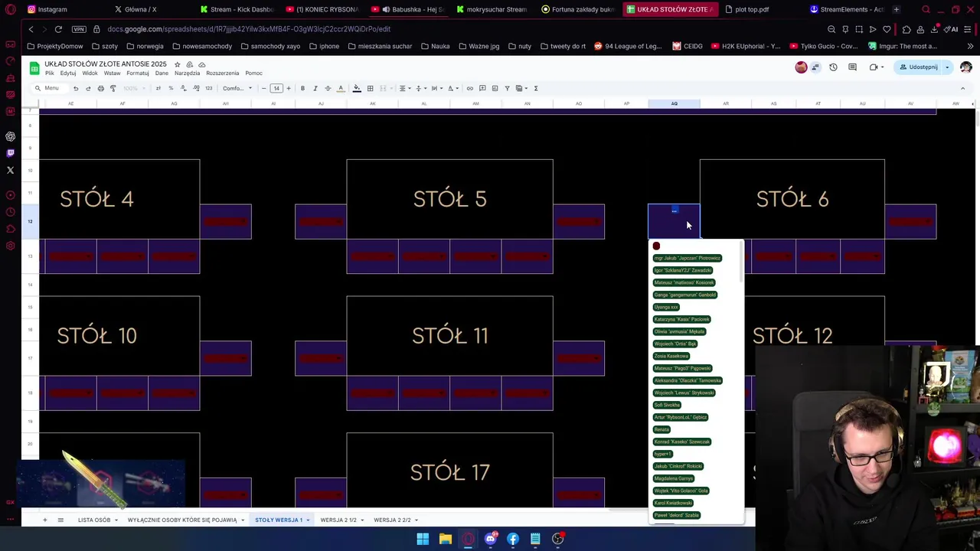Open File Explorer from the taskbar
Image resolution: width=980 pixels, height=551 pixels.
click(x=445, y=539)
